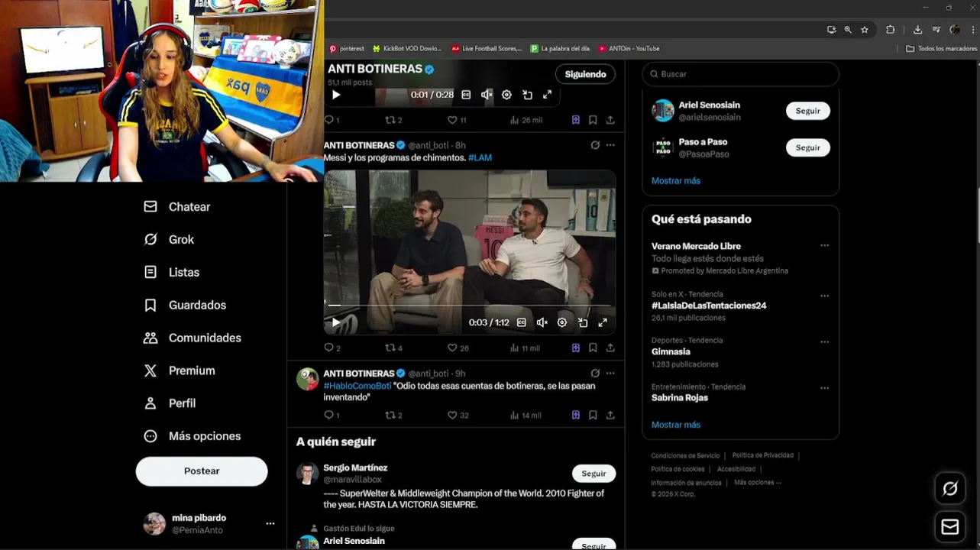Screen dimensions: 980x550
Task: Bookmark the Messi post
Action: (x=593, y=348)
